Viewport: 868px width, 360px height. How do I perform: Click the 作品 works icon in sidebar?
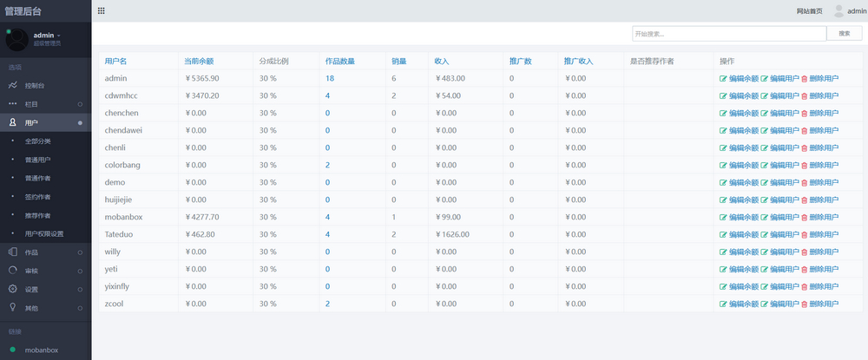(12, 252)
